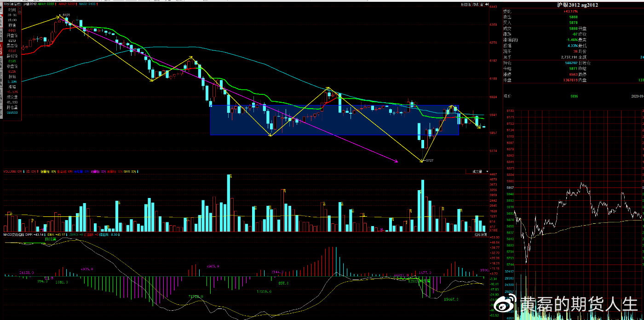This screenshot has height=320, width=644.
Task: Click the 窗 window button above the chart
Action: click(482, 5)
